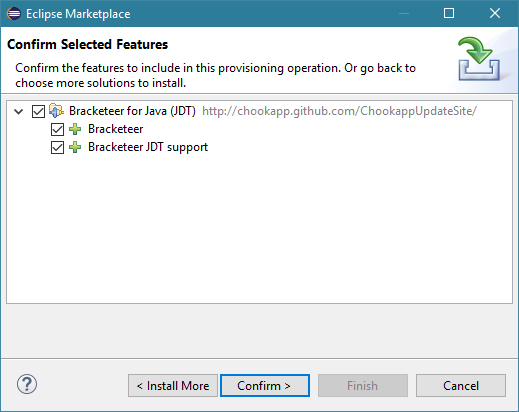
Task: Toggle the Bracketeer feature checkbox
Action: pyautogui.click(x=57, y=129)
